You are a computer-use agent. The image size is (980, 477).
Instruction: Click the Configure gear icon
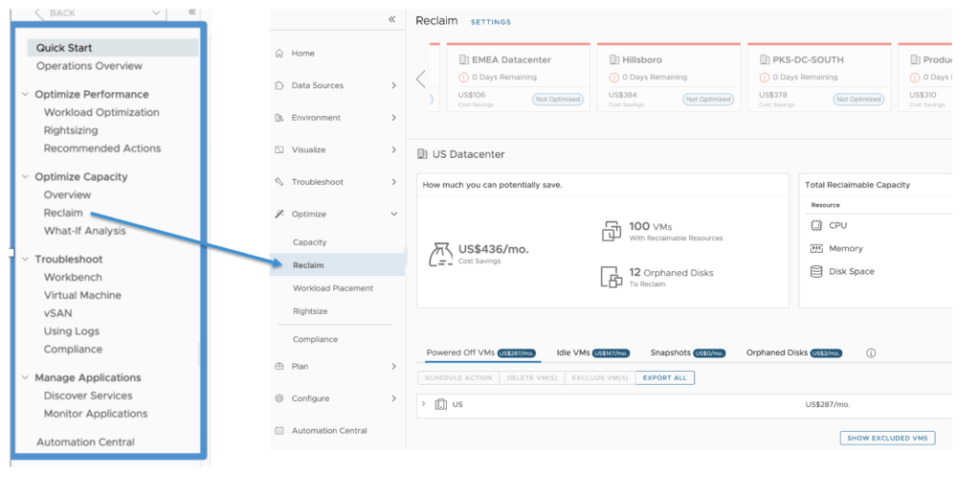[278, 398]
